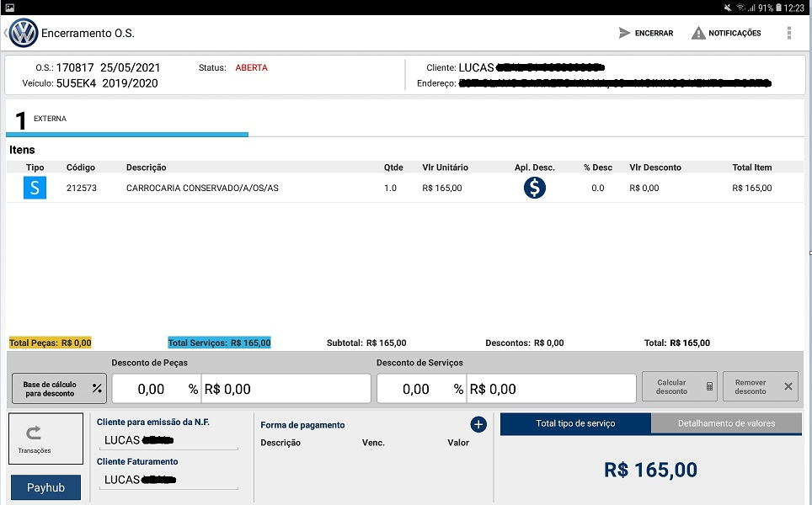Click Cliente para emissão da N.F. field

point(168,440)
